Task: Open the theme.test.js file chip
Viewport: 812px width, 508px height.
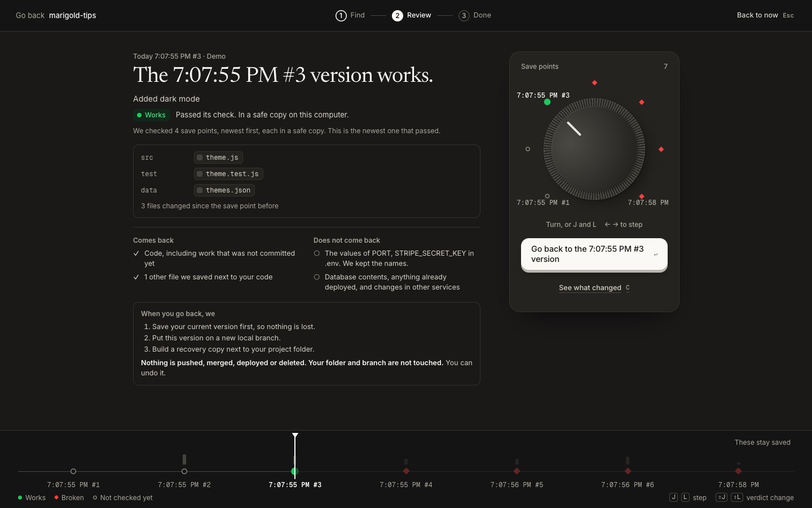Action: coord(228,174)
